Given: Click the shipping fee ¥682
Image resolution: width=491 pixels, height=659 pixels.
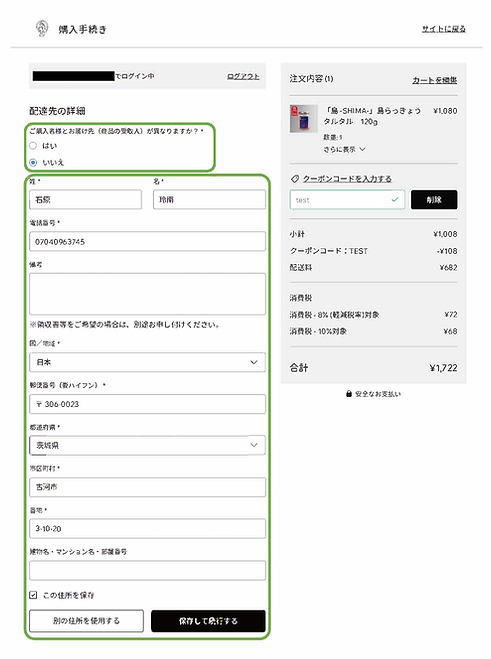Looking at the screenshot, I should tap(448, 268).
